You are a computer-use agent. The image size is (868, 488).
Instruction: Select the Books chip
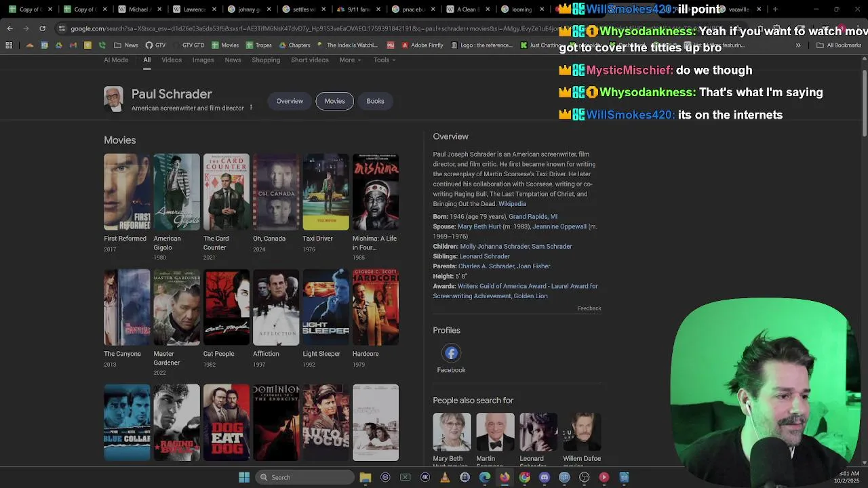coord(375,101)
